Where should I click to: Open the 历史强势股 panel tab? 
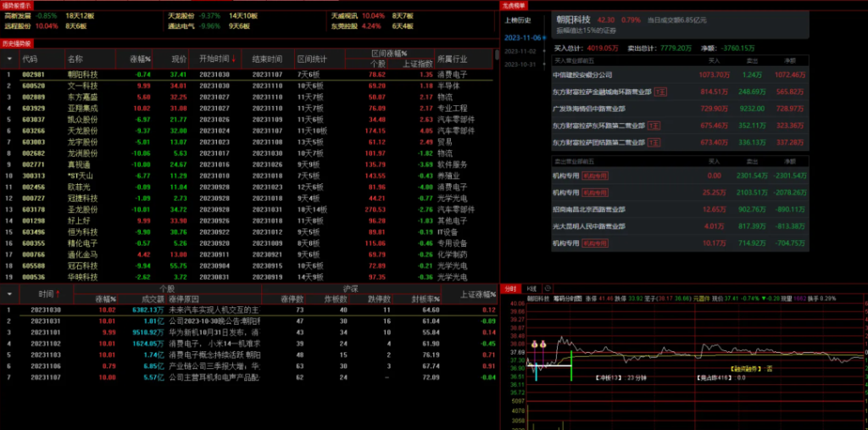pyautogui.click(x=16, y=42)
